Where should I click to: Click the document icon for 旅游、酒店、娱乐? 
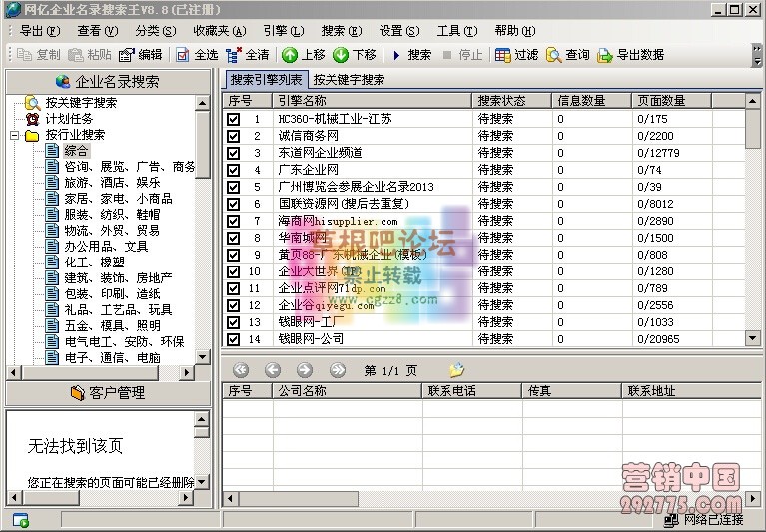52,182
